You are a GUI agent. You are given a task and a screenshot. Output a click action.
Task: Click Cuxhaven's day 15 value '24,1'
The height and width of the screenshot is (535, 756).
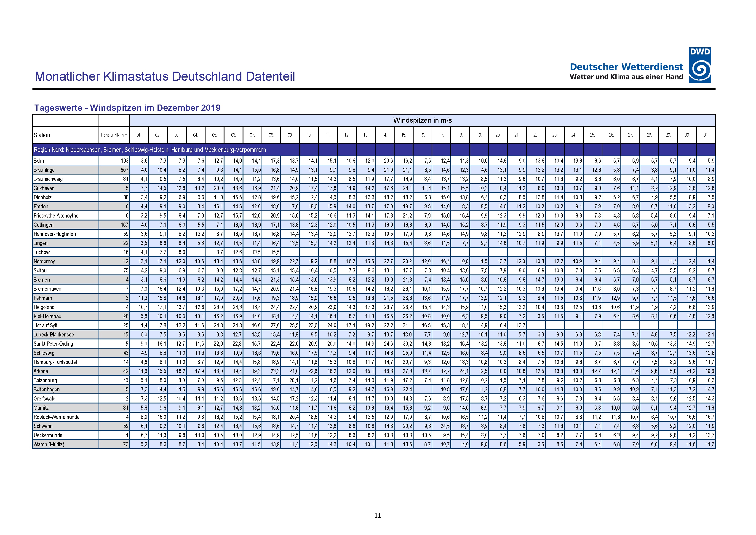tap(407, 188)
